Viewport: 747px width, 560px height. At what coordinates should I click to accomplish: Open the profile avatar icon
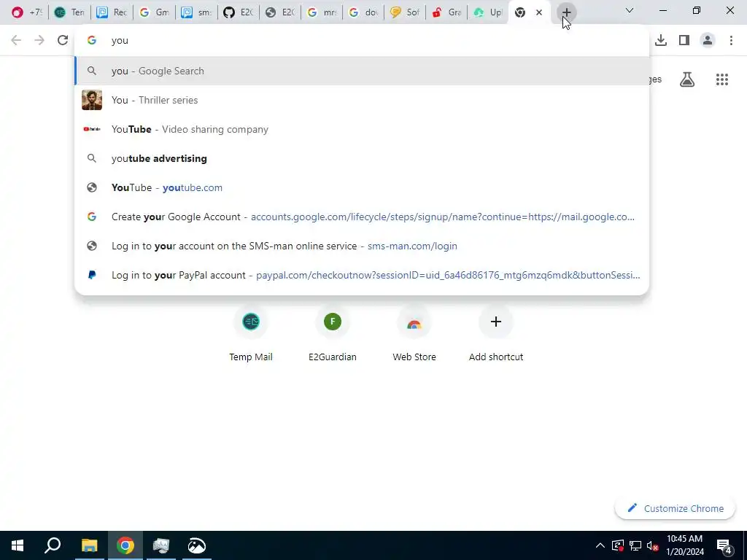coord(708,41)
